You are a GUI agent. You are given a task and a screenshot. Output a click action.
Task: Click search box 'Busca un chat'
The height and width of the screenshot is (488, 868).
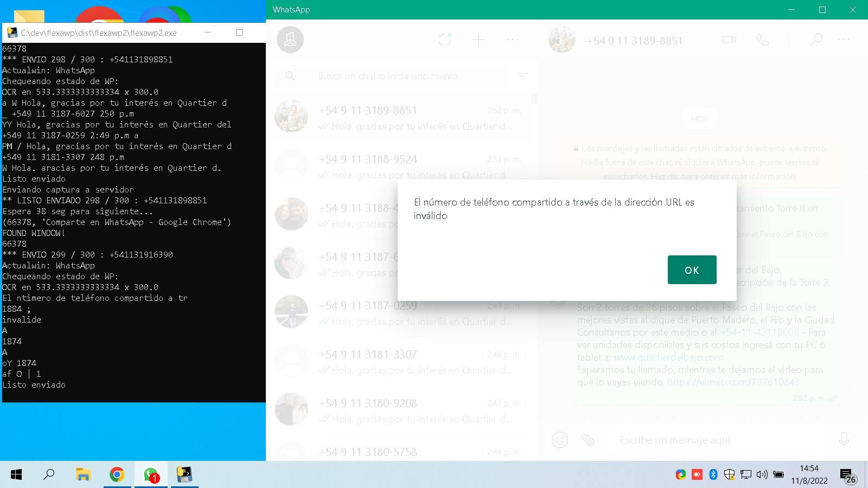(x=391, y=76)
